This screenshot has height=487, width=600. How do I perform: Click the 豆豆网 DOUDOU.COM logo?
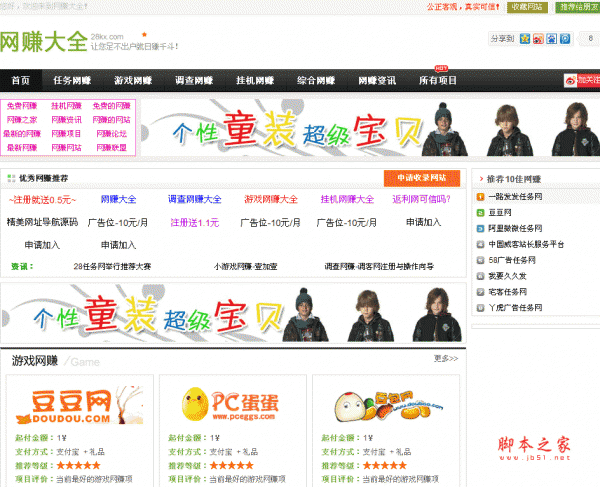click(80, 406)
